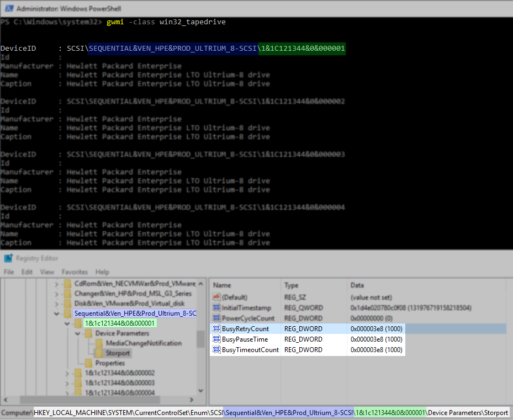Collapse the Device Parameters node
Viewport: 513px width, 420px height.
(77, 333)
